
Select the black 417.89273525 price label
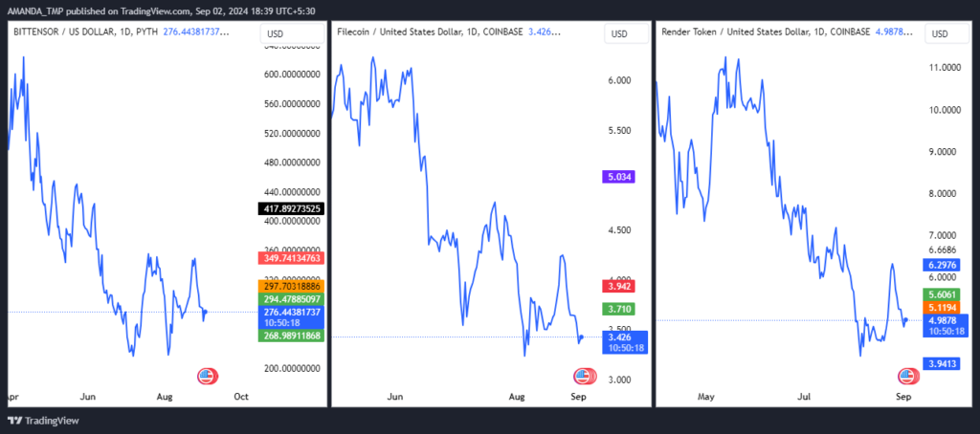click(x=291, y=208)
